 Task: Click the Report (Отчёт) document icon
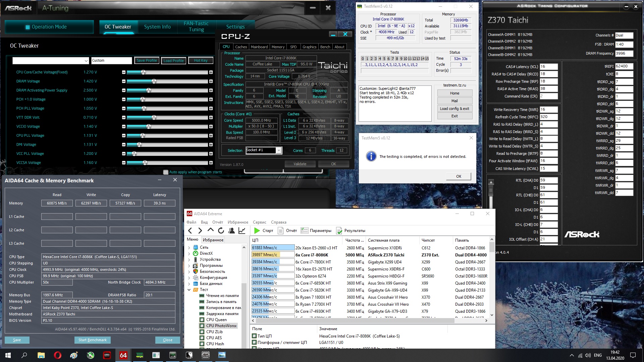pyautogui.click(x=281, y=231)
